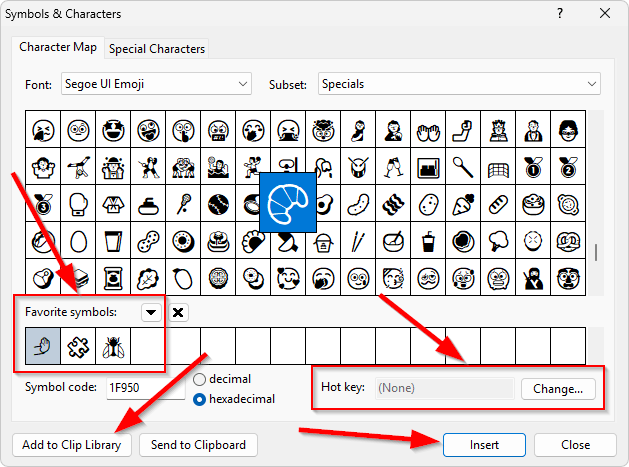Image resolution: width=629 pixels, height=467 pixels.
Task: Choose the chopsticks emoji
Action: (x=358, y=241)
